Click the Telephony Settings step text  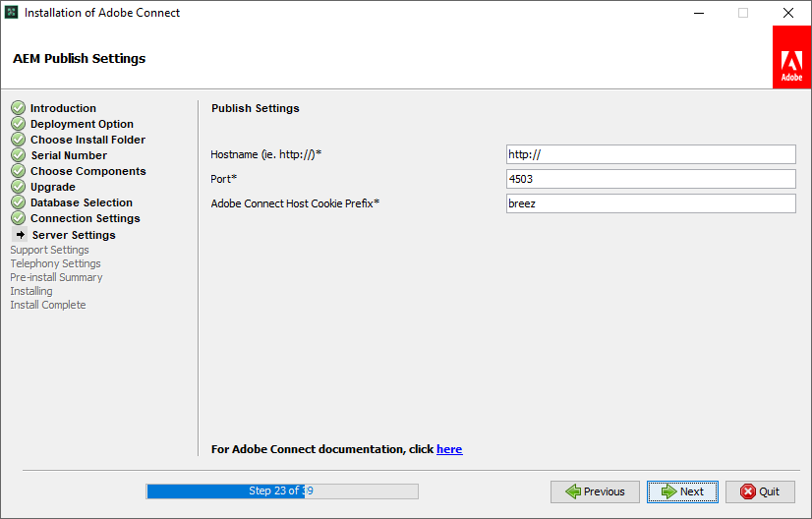[x=55, y=263]
